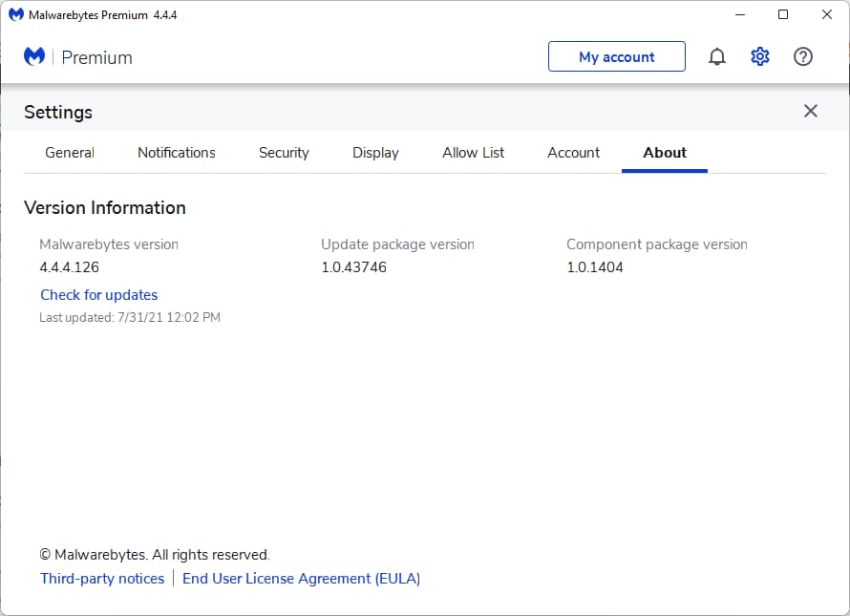The width and height of the screenshot is (850, 616).
Task: Switch to the Notifications tab
Action: [176, 152]
